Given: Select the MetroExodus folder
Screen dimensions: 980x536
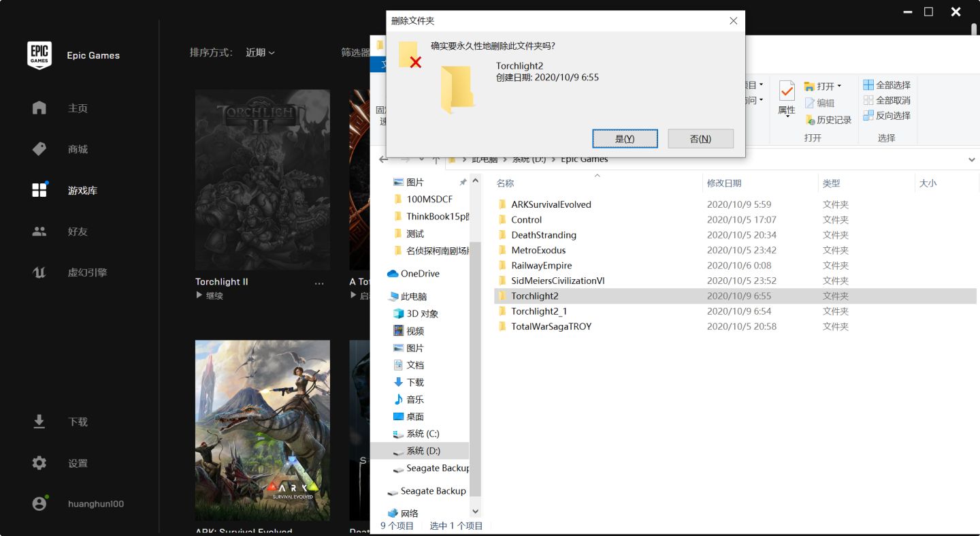Looking at the screenshot, I should click(x=531, y=251).
